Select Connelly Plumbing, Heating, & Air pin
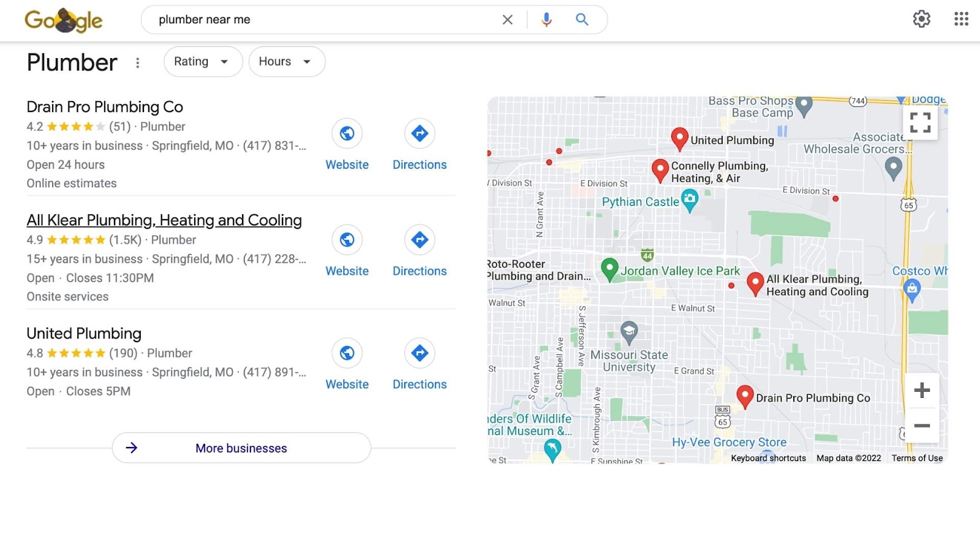 pyautogui.click(x=660, y=171)
